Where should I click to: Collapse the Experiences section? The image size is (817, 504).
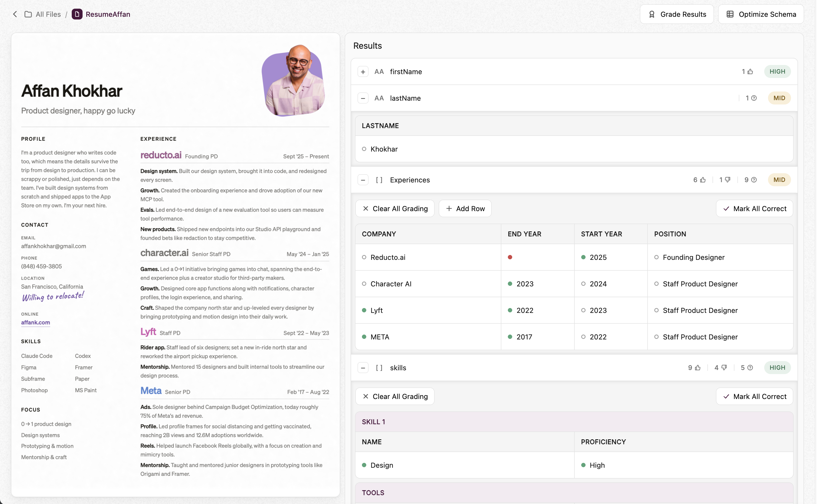[363, 180]
